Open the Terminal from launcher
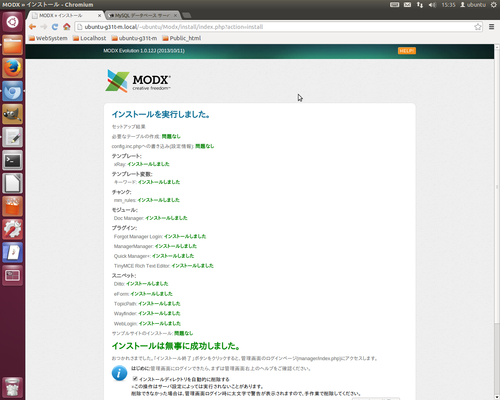 12,160
